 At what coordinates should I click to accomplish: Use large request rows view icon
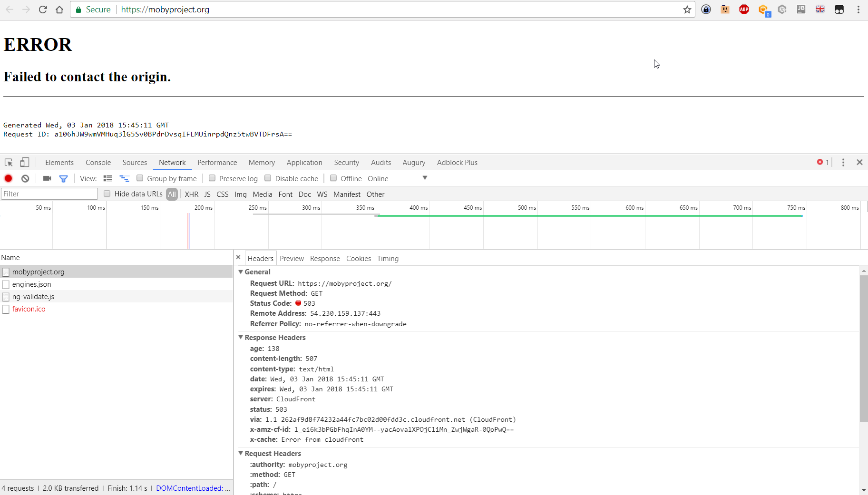point(108,178)
